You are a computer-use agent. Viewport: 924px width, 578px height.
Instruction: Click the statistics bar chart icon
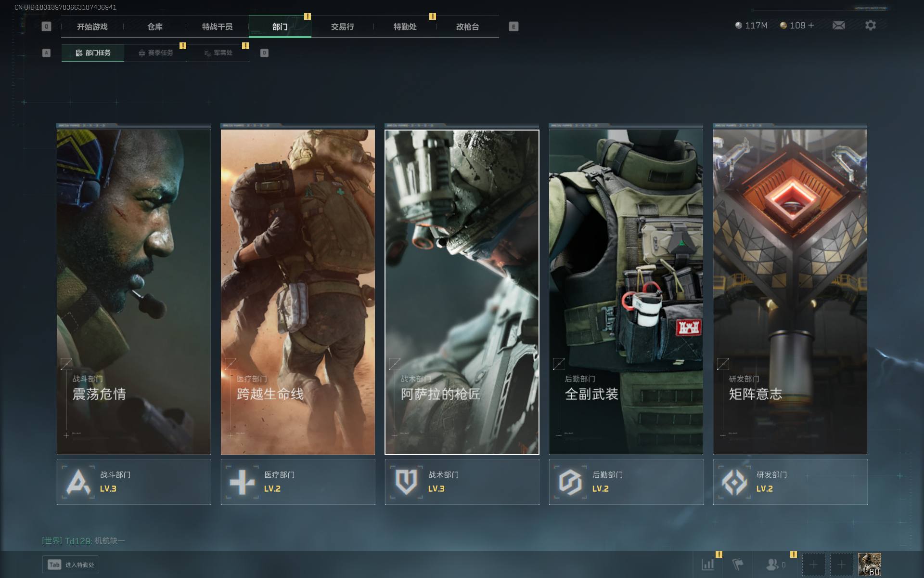(707, 564)
